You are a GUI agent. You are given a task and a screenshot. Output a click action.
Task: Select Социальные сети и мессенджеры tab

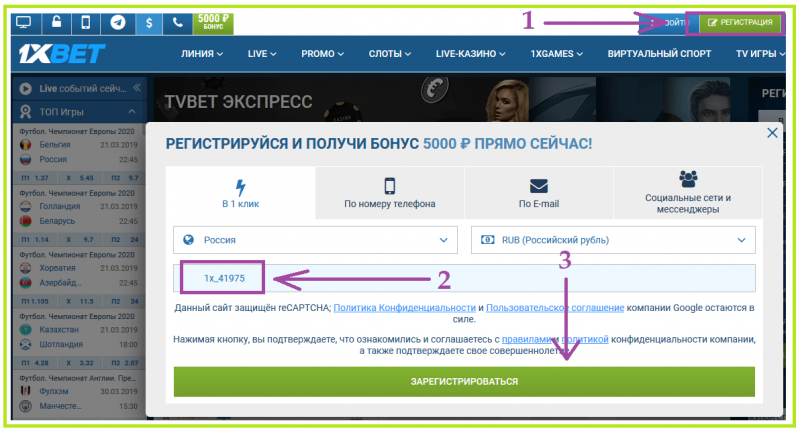pyautogui.click(x=688, y=193)
